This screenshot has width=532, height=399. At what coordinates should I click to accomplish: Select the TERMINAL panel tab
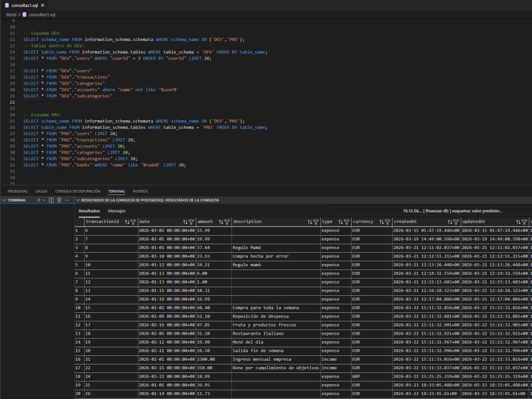click(117, 192)
